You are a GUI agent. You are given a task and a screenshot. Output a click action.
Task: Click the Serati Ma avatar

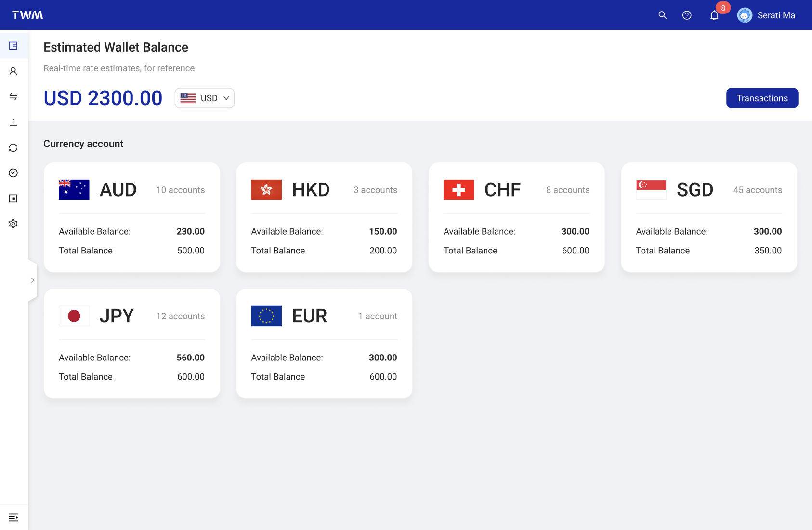pos(745,15)
